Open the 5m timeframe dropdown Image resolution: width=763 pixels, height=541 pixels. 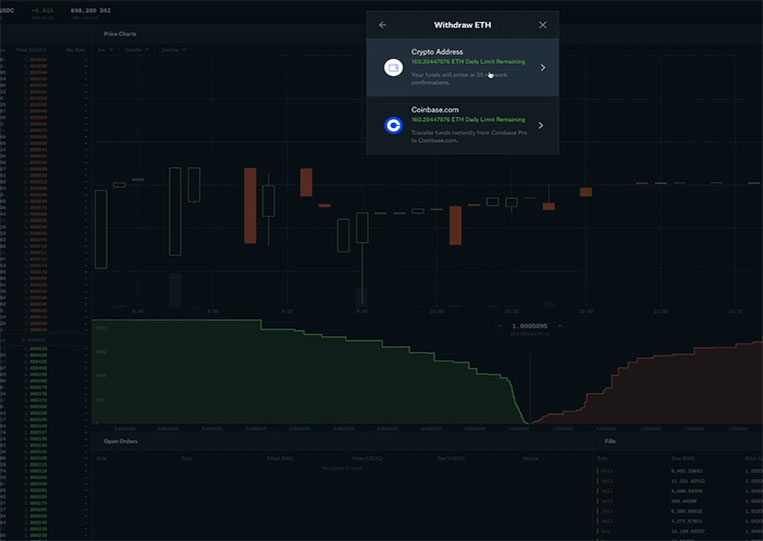pyautogui.click(x=105, y=50)
